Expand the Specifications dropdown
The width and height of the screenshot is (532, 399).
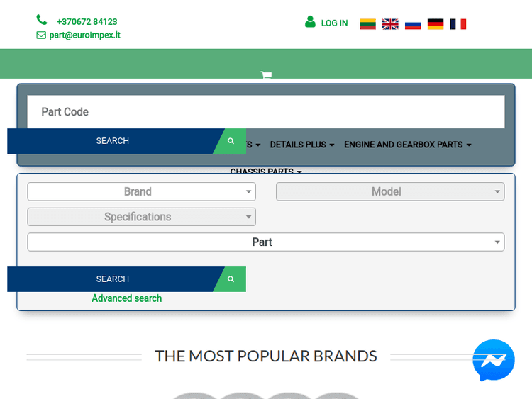[x=141, y=217]
